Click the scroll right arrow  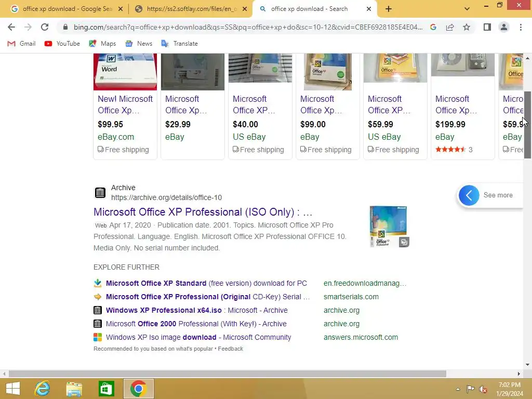point(519,374)
